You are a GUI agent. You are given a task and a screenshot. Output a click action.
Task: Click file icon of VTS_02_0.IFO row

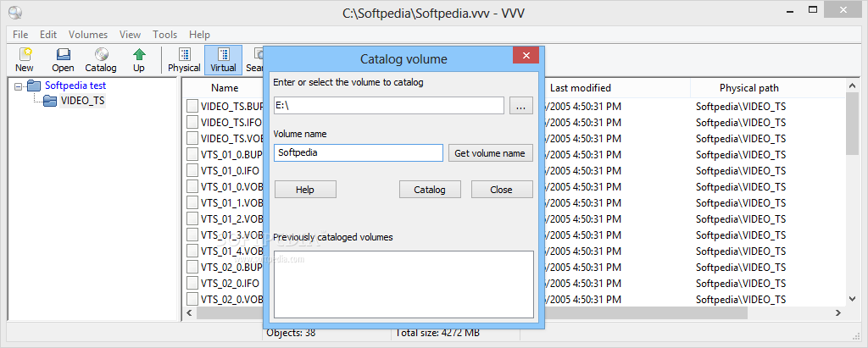[x=192, y=284]
